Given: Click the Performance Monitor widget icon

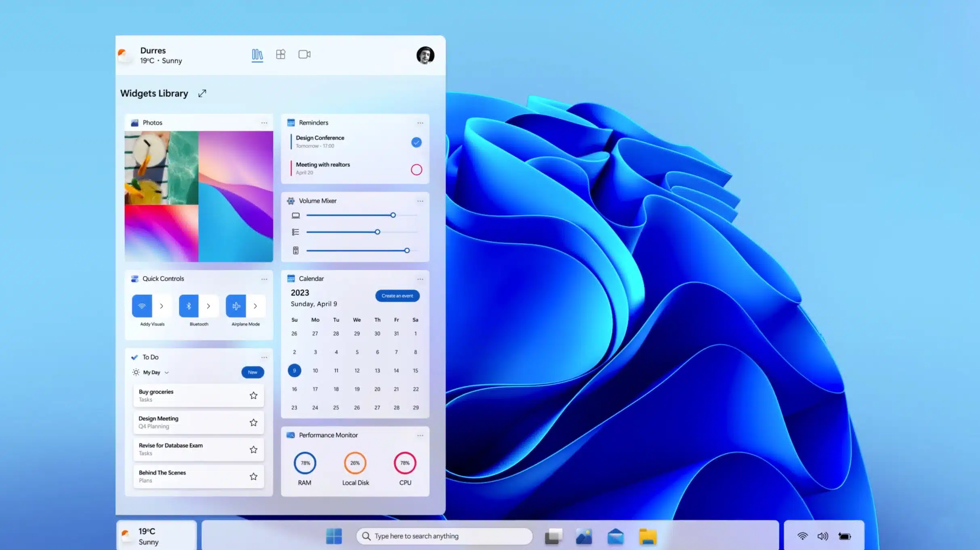Looking at the screenshot, I should coord(291,435).
